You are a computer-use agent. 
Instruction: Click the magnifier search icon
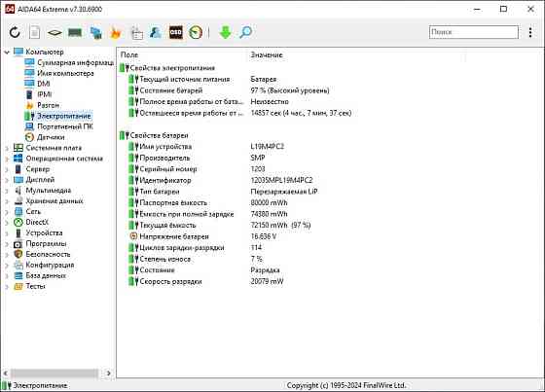point(245,32)
